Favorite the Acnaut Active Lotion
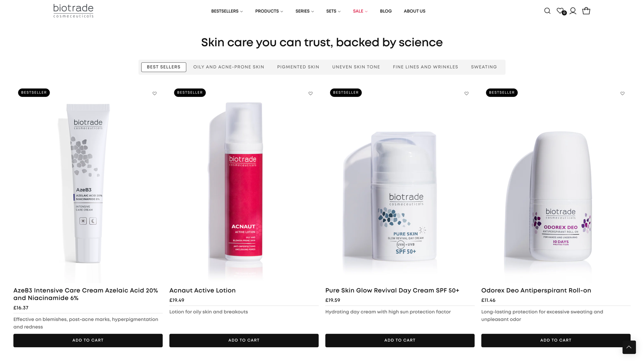The image size is (644, 362). (x=310, y=93)
